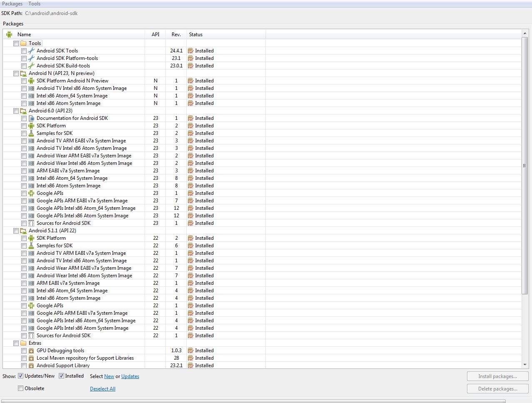The width and height of the screenshot is (532, 403).
Task: Check the Android SDK Tools checkbox
Action: [x=24, y=51]
